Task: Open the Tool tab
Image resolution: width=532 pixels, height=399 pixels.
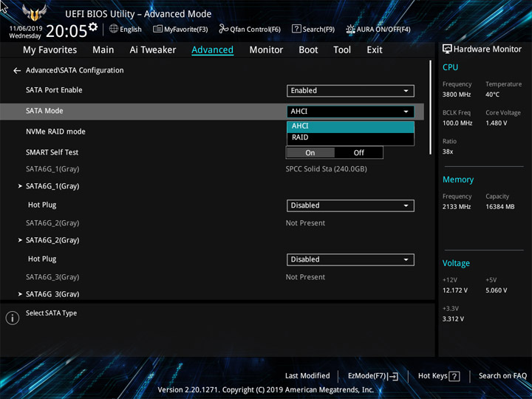Action: pos(342,50)
